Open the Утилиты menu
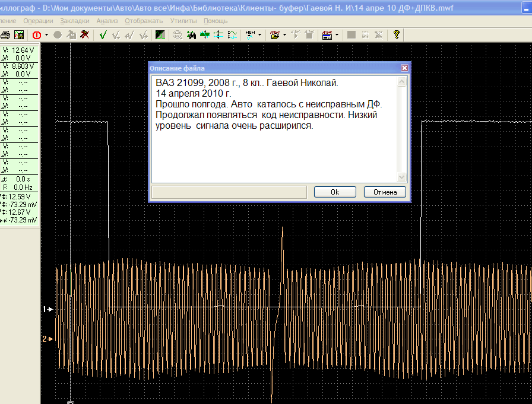This screenshot has height=404, width=532. (183, 21)
